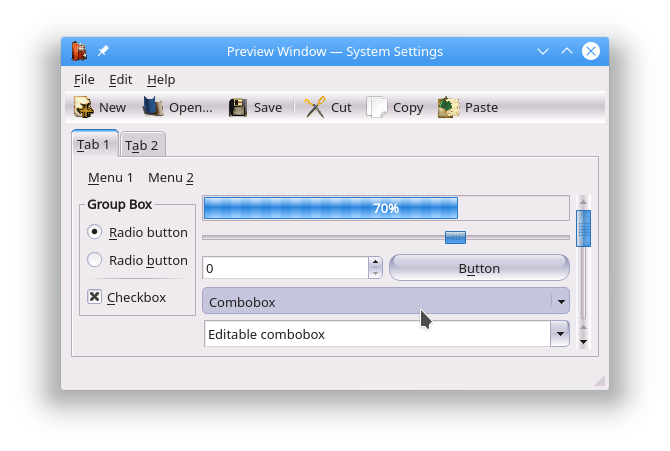670x451 pixels.
Task: Open the Edit menu
Action: tap(120, 80)
